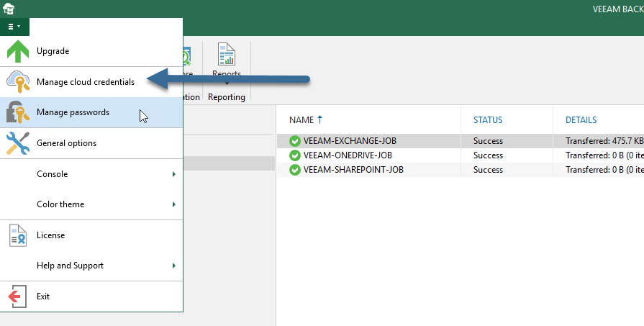Click the Reports document icon in ribbon
644x326 pixels.
(227, 54)
